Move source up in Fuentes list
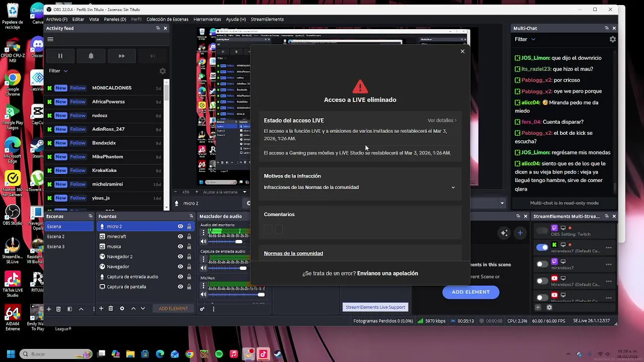Screen dimensions: 644x362 point(133,309)
